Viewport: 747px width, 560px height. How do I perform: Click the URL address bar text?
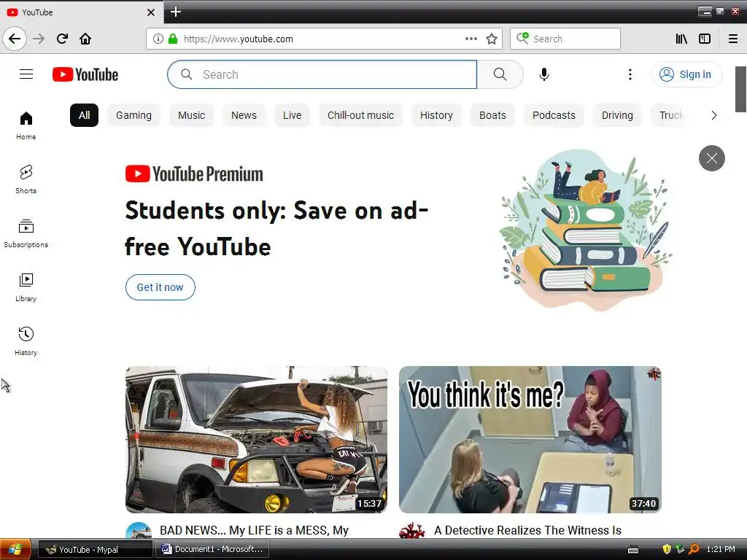[x=239, y=39]
